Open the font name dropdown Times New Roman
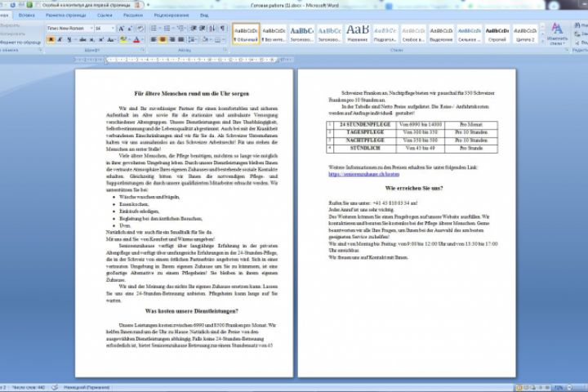588x392 pixels. coord(91,29)
